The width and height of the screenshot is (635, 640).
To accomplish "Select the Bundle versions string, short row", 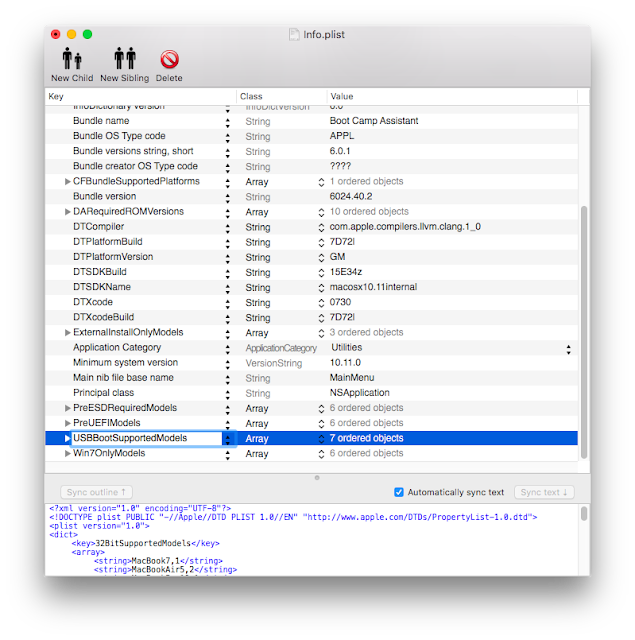I will coord(311,151).
